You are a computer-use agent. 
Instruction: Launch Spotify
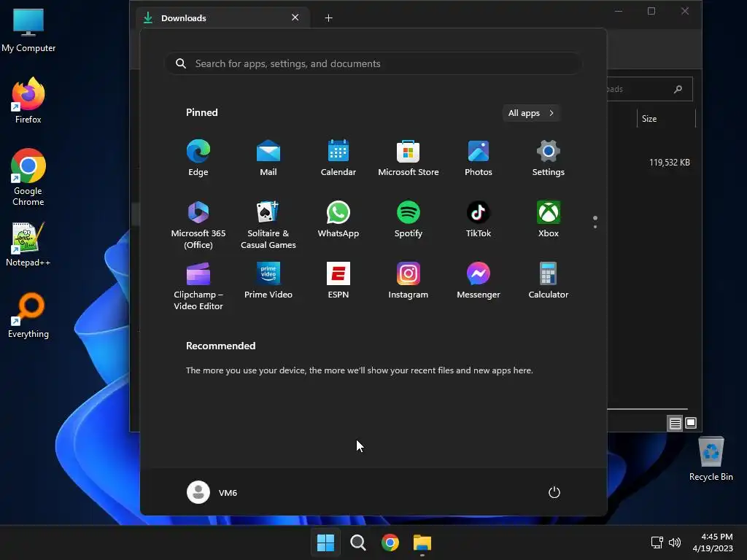(x=409, y=219)
